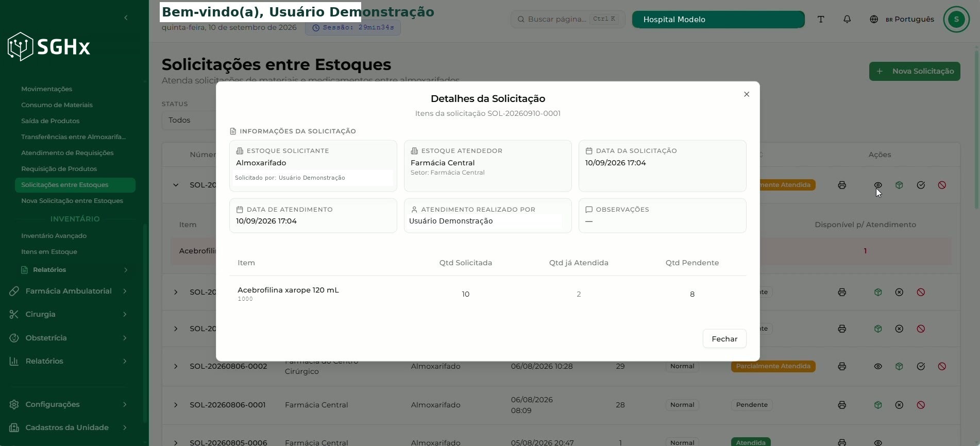Click the green box icon for SOL-20260806-0001
This screenshot has width=980, height=446.
tap(878, 405)
